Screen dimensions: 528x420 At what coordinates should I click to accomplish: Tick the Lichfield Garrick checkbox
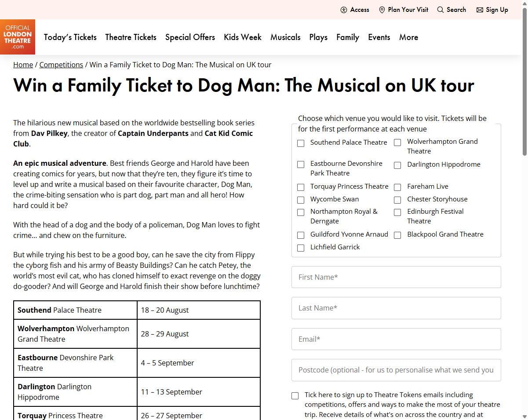point(301,248)
